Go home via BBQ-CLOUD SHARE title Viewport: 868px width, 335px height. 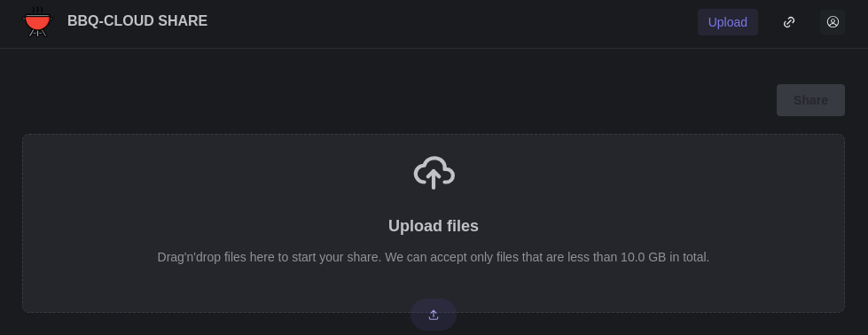coord(137,21)
